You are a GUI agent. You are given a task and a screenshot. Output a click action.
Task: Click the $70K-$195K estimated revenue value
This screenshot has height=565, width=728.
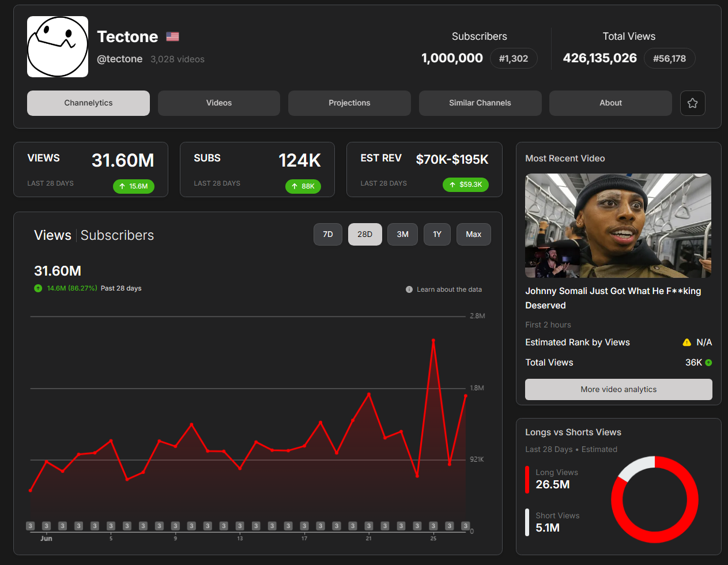pyautogui.click(x=452, y=160)
